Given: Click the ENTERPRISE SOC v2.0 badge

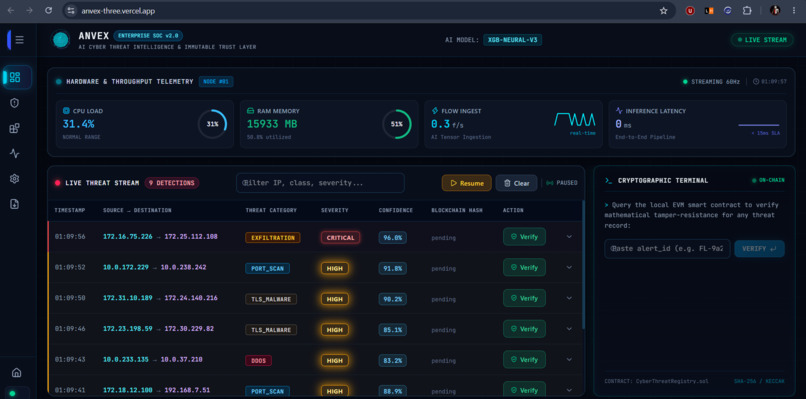Looking at the screenshot, I should [x=148, y=35].
